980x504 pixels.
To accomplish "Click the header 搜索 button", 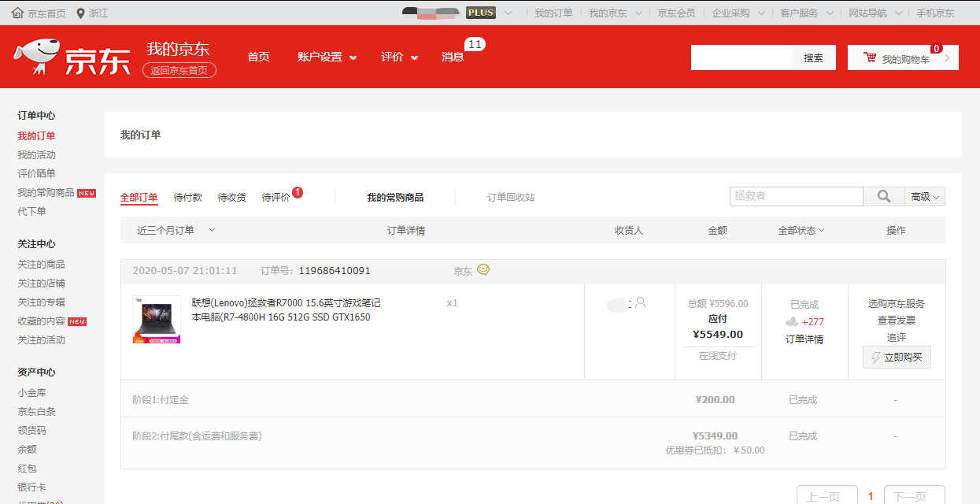I will click(x=814, y=57).
